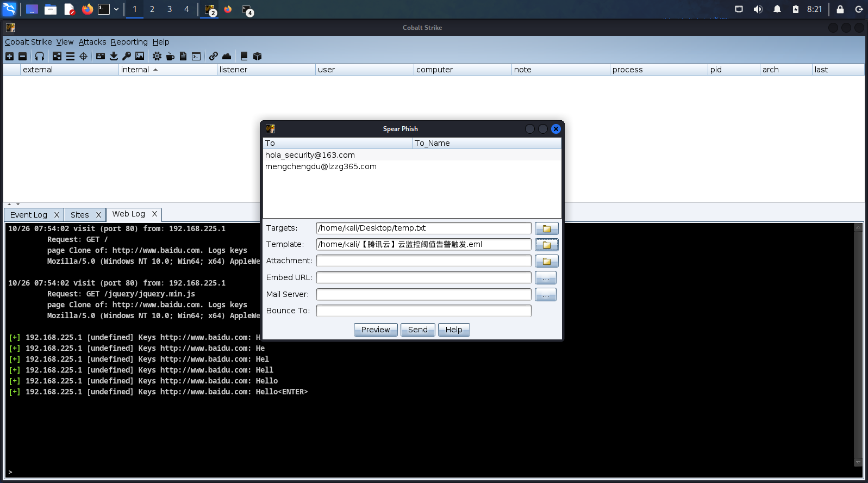868x483 pixels.
Task: Click the headphones Listeners icon
Action: [x=40, y=56]
